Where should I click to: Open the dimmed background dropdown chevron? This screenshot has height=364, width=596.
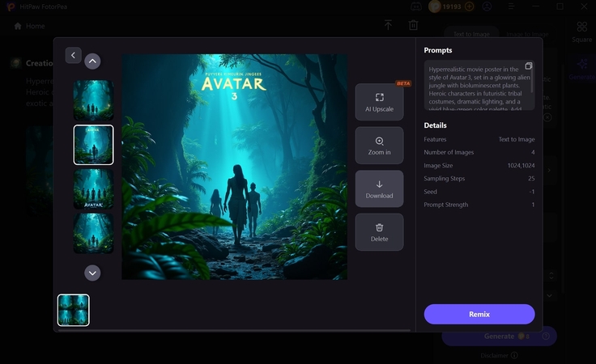550,295
